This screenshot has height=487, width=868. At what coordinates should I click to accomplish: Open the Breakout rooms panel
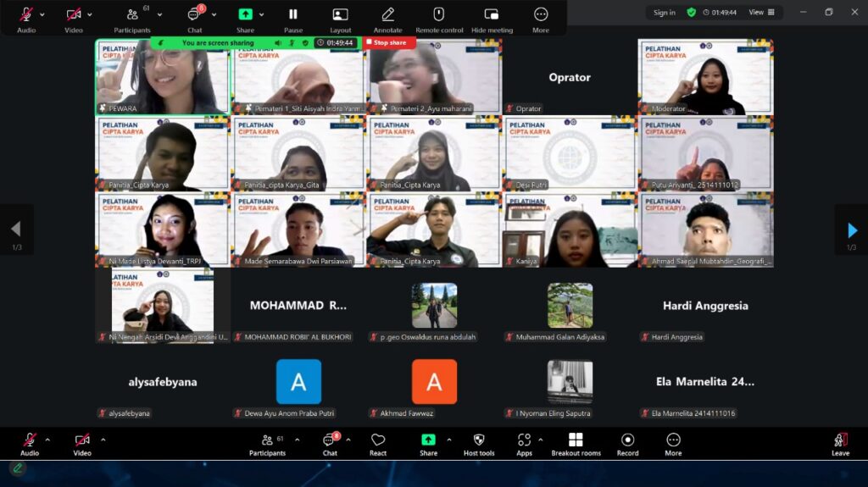coord(576,444)
